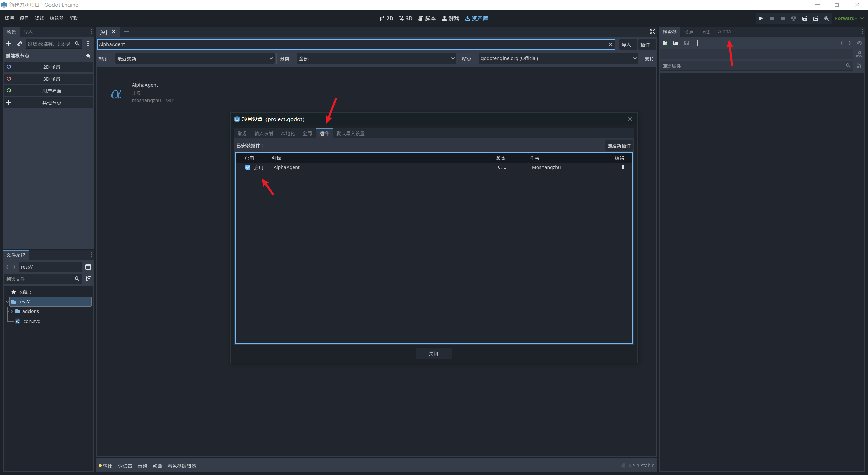Click the Run Project play icon
Screen dimensions: 868x475
coord(761,18)
